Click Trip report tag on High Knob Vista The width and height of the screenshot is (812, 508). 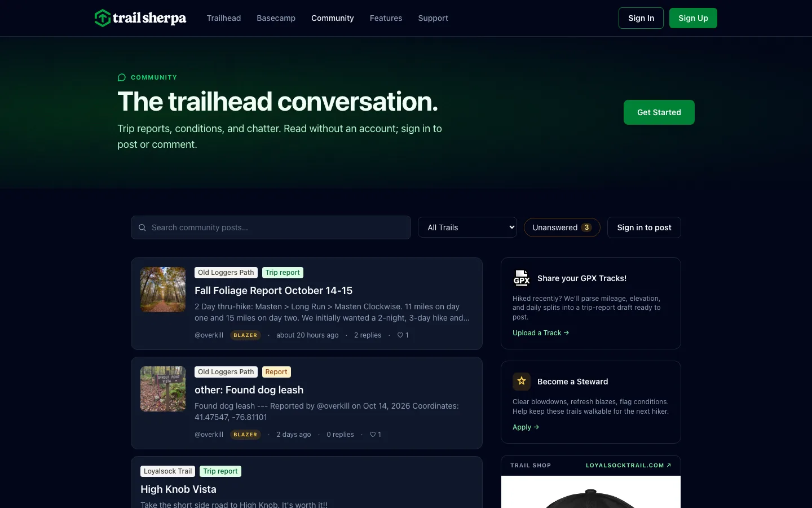220,471
